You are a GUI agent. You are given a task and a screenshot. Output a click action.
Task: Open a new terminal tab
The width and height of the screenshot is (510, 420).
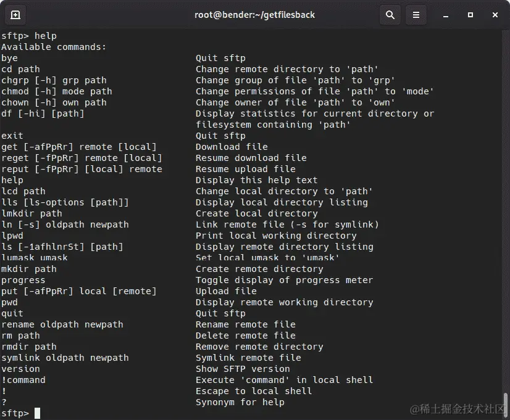tap(14, 14)
